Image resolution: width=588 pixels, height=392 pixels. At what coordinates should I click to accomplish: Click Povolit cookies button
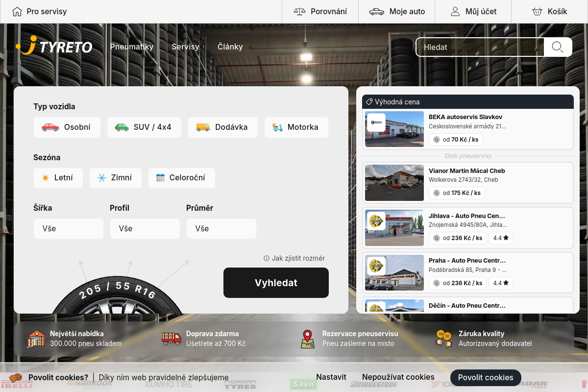coord(486,377)
